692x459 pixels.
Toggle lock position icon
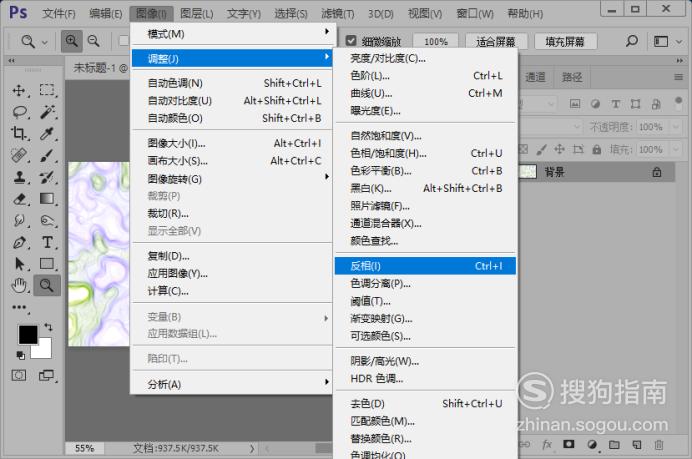559,149
